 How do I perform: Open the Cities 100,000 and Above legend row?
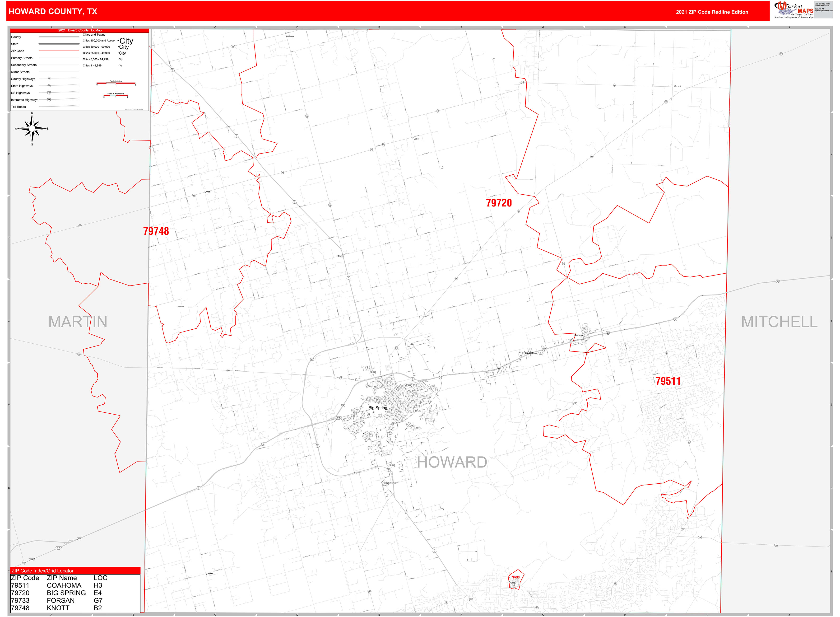[x=99, y=40]
